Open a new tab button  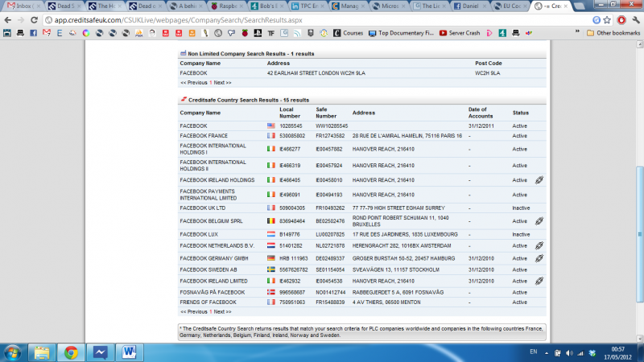tap(579, 6)
